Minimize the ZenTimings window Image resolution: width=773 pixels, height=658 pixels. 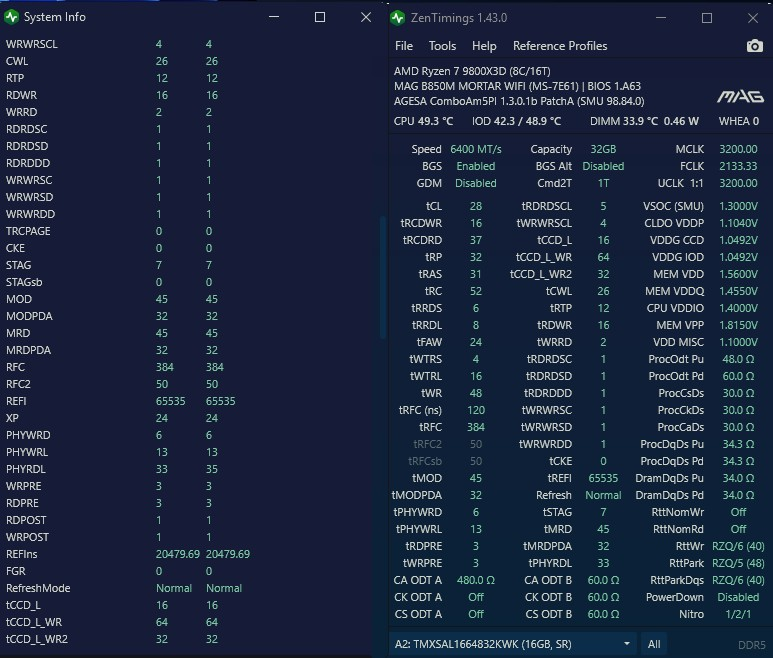coord(661,18)
